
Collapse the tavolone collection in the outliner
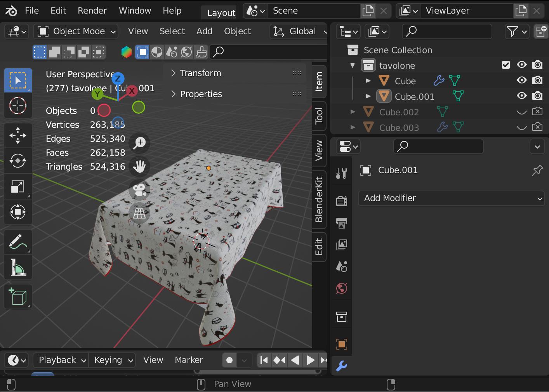tap(353, 65)
